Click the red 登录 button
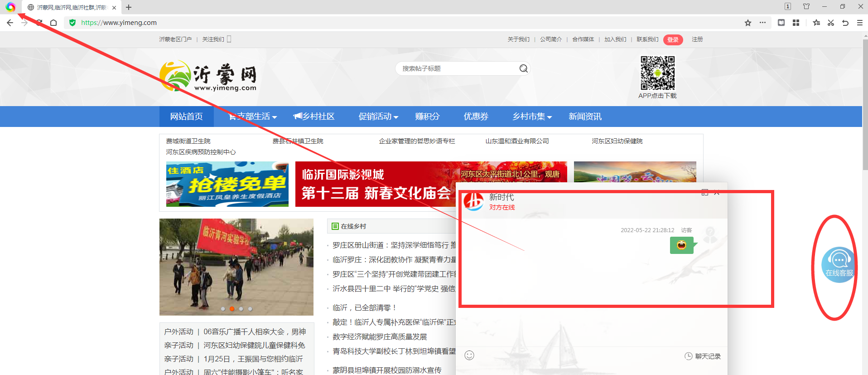The height and width of the screenshot is (375, 868). click(x=673, y=39)
